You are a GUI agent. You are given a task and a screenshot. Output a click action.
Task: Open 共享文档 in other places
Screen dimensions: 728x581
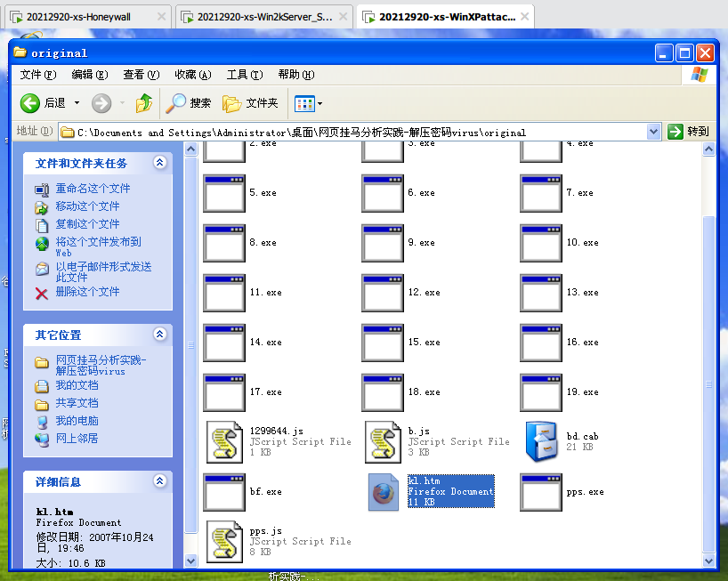click(x=77, y=403)
